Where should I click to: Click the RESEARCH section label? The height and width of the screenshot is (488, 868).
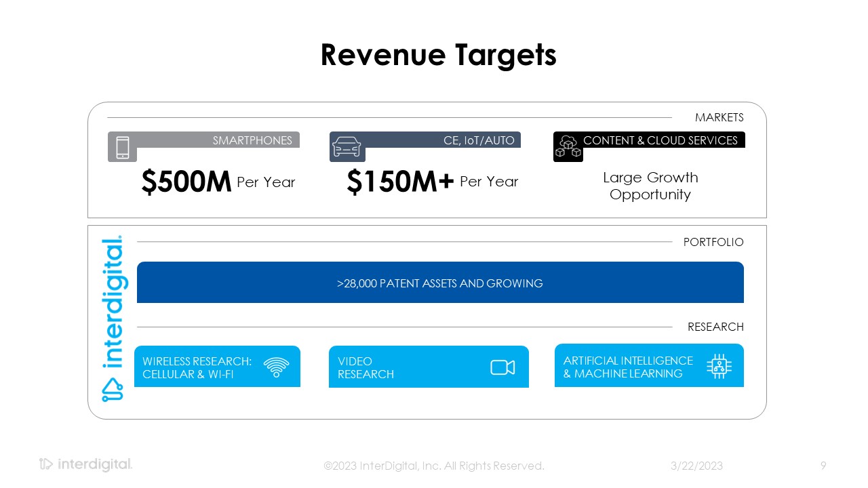[715, 327]
